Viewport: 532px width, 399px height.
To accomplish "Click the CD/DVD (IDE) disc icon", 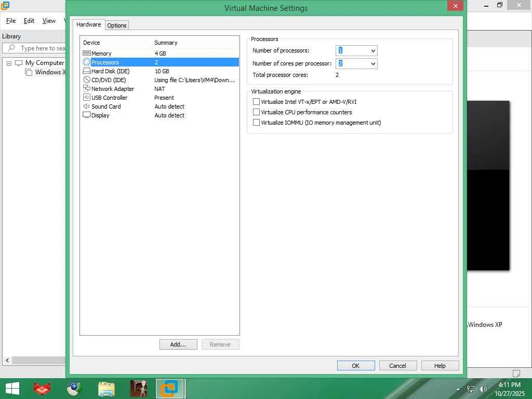I will point(87,79).
